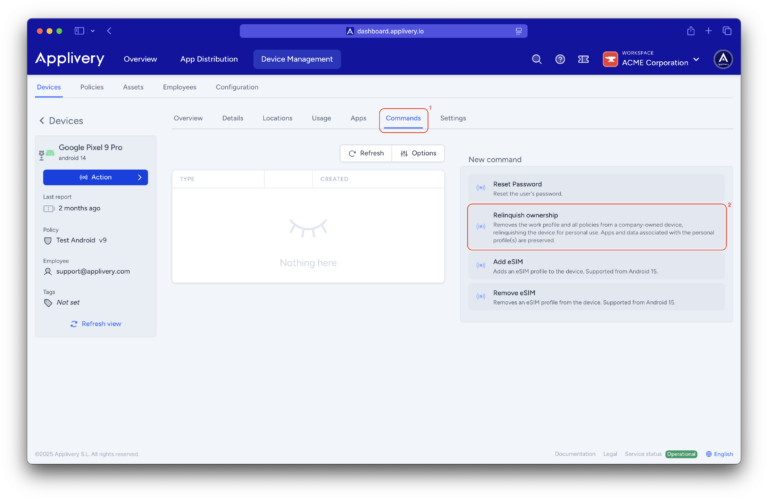Open the device Details tab
Viewport: 768px width, 500px height.
point(233,118)
